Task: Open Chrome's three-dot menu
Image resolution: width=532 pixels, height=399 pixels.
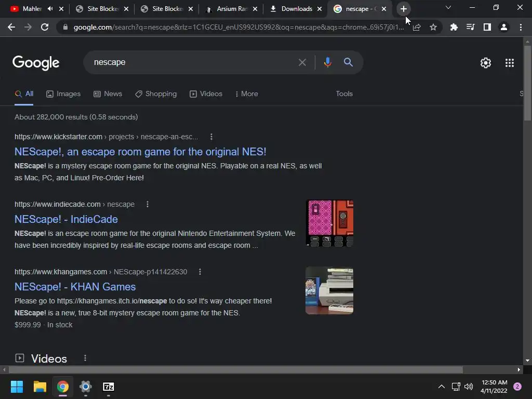Action: click(x=521, y=27)
